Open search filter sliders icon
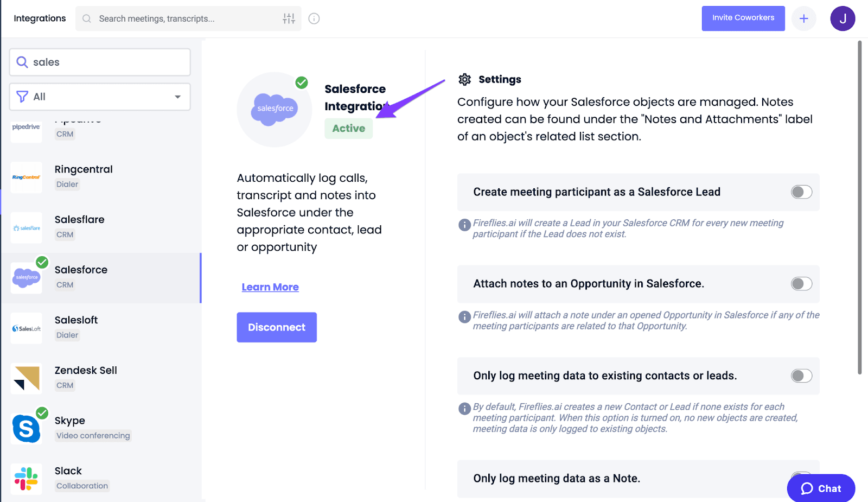868x502 pixels. (x=289, y=18)
